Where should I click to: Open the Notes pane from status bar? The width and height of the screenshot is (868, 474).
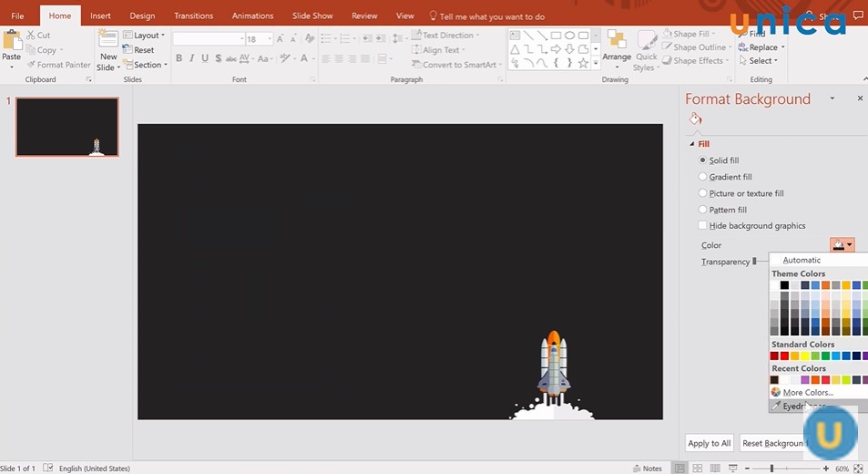point(646,469)
